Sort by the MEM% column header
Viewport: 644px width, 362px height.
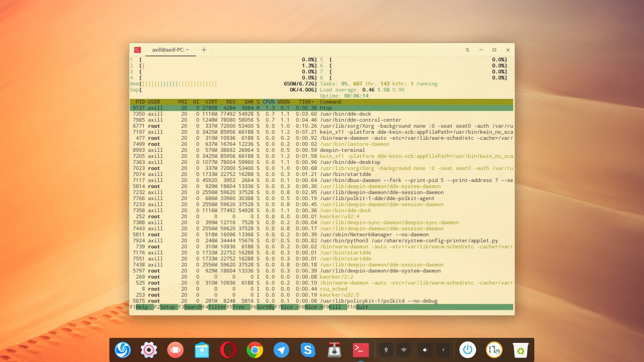tap(284, 102)
